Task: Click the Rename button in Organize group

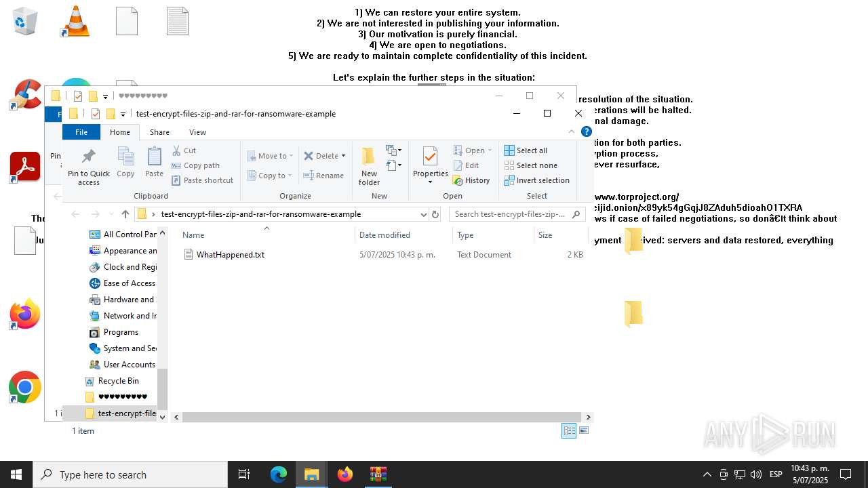Action: click(x=323, y=176)
